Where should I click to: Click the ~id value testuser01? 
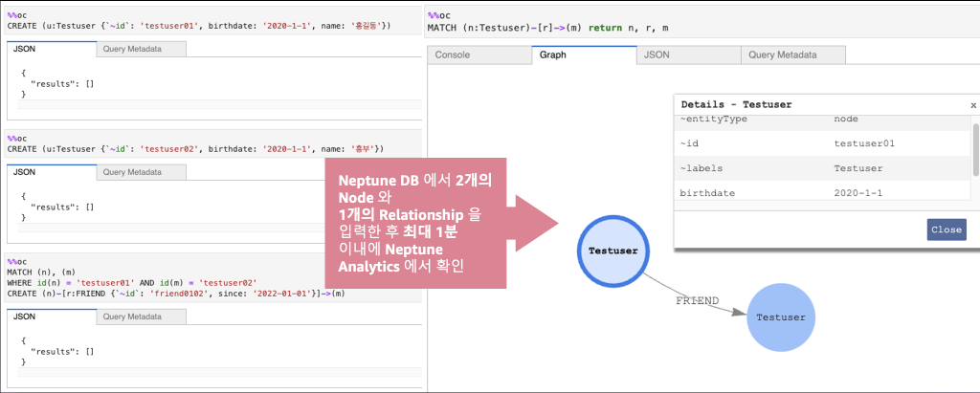click(864, 143)
